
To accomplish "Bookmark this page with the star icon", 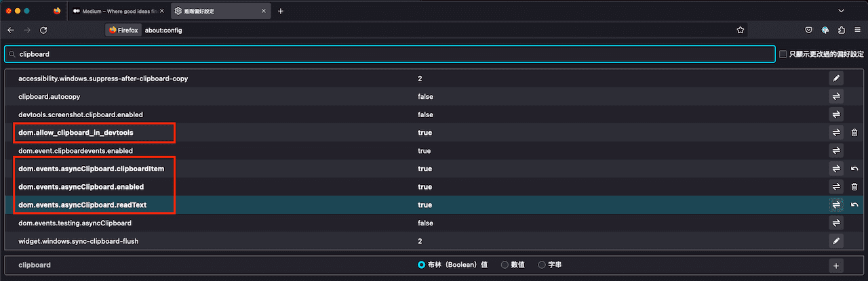I will [741, 30].
